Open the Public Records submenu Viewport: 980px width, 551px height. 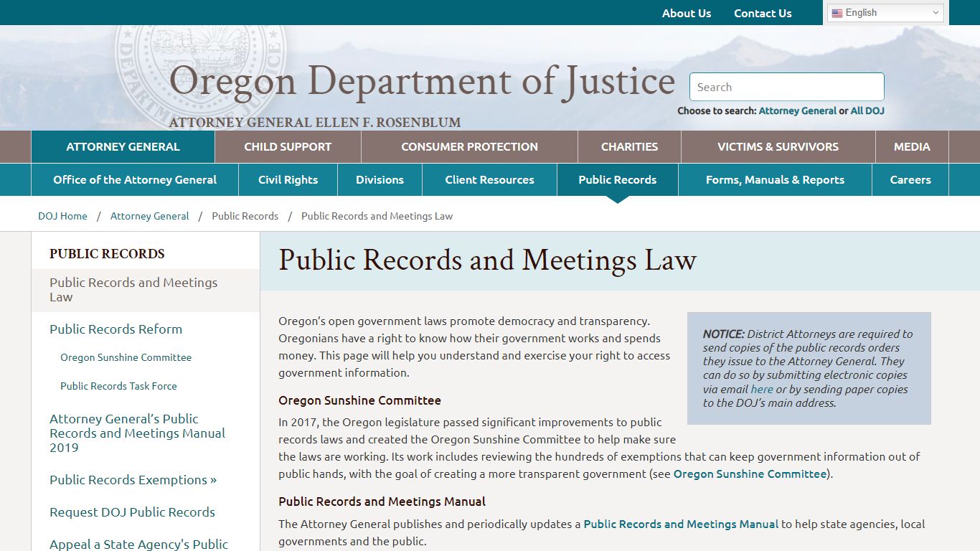click(617, 179)
